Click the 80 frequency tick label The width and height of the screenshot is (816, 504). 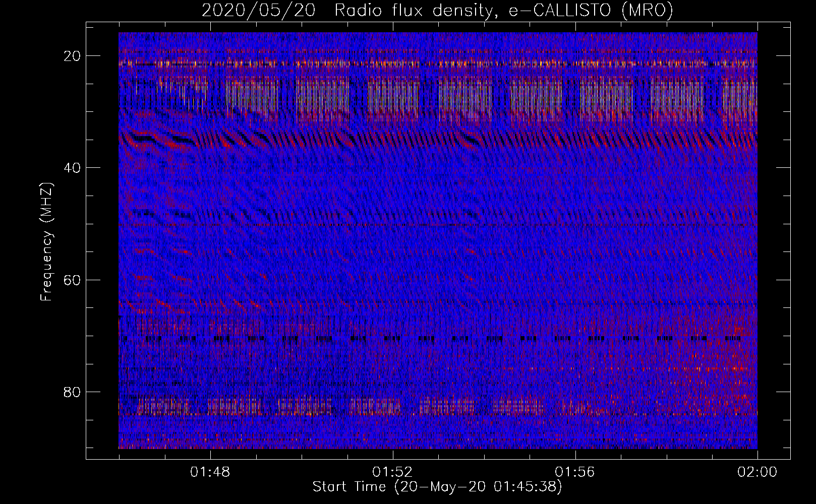(x=73, y=392)
